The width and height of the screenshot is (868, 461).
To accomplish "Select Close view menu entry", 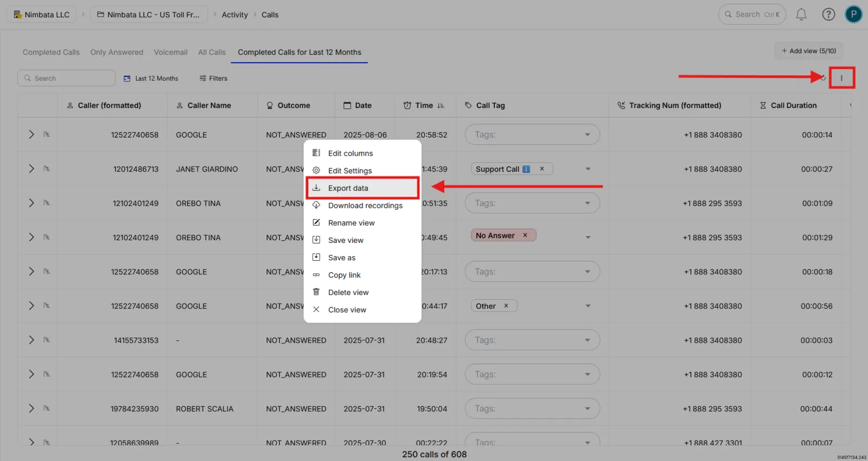I will pos(362,310).
